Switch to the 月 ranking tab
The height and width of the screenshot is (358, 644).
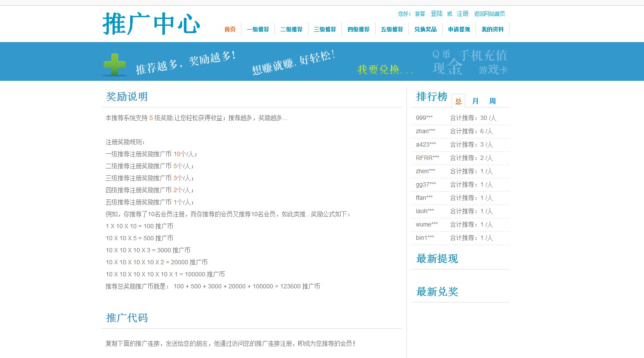tap(475, 101)
